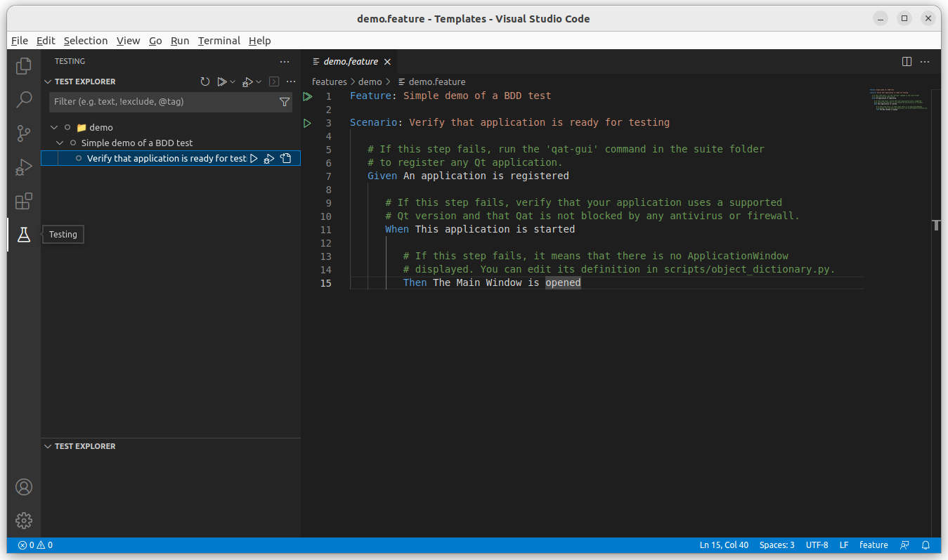Screen dimensions: 948x560
Task: Refresh the tests in Test Explorer
Action: [x=205, y=81]
